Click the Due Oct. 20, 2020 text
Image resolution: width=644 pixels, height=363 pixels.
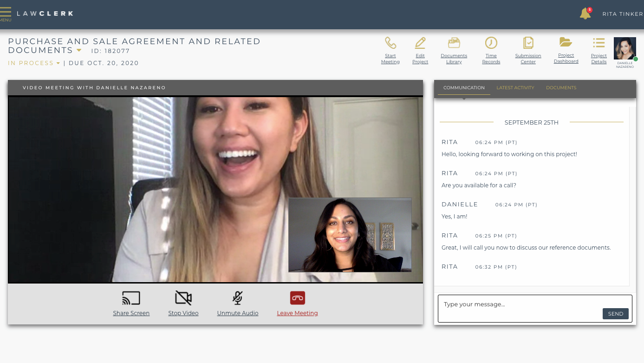click(x=104, y=63)
